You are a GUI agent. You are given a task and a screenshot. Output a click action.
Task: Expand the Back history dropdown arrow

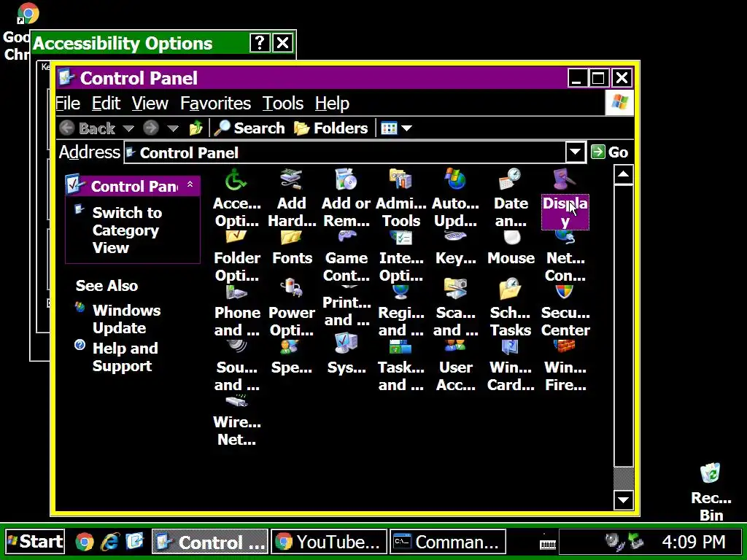coord(128,128)
